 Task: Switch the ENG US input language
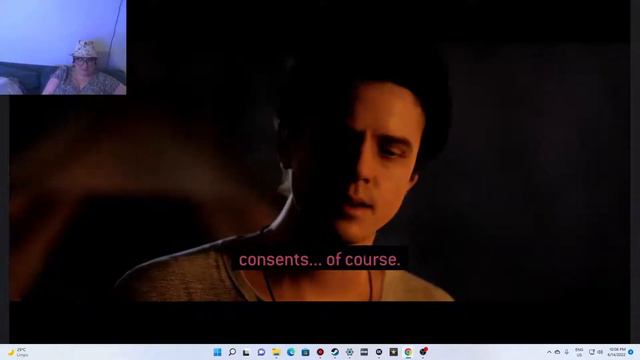click(579, 352)
